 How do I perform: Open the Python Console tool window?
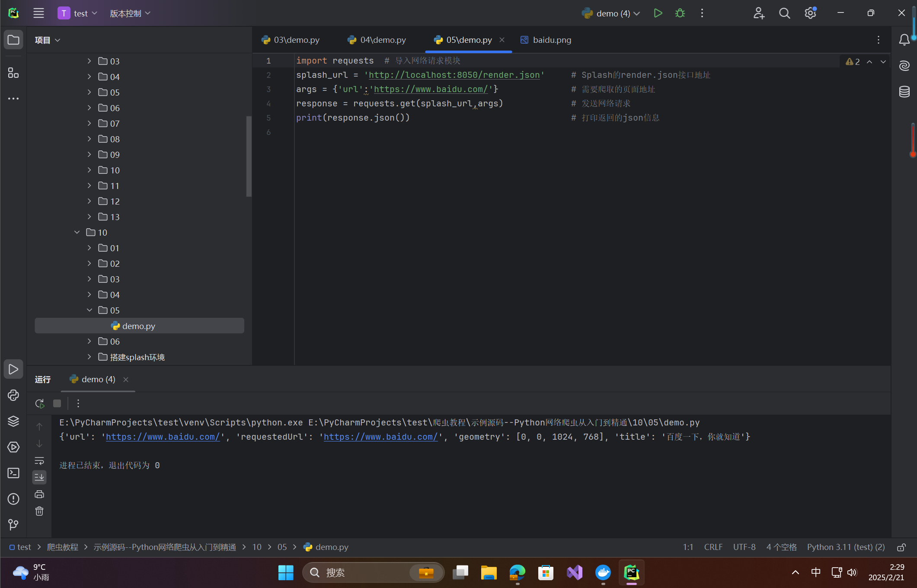(x=13, y=395)
